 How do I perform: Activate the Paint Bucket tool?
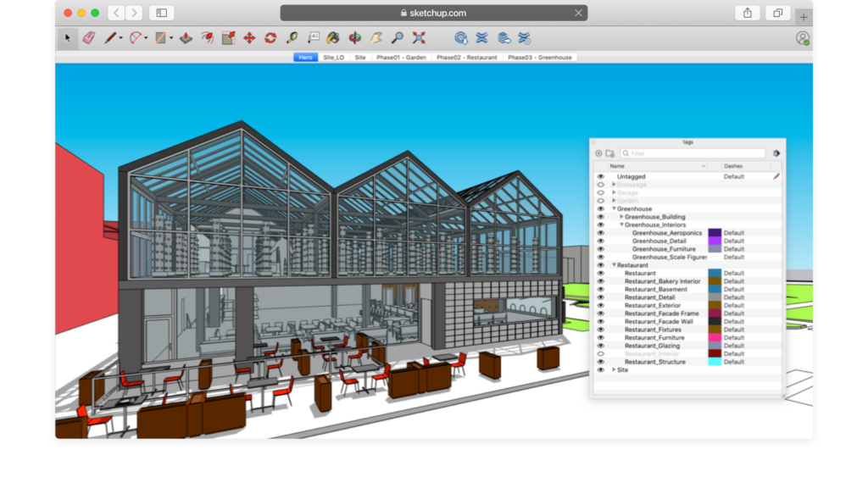tap(333, 38)
